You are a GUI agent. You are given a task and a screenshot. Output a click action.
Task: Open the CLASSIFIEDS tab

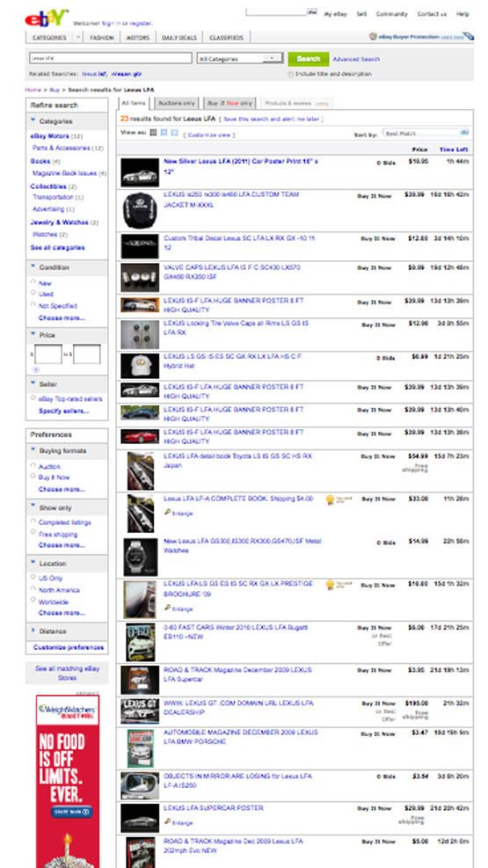click(x=226, y=38)
